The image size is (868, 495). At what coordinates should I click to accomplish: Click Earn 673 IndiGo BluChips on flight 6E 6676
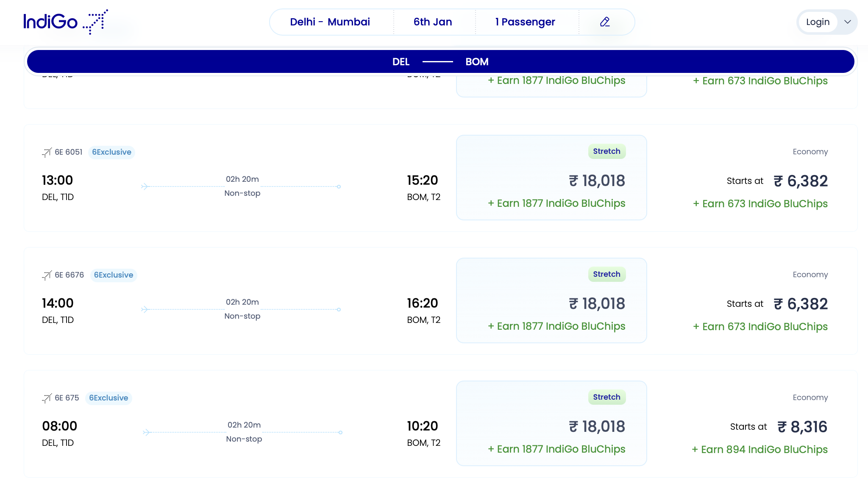tap(760, 326)
